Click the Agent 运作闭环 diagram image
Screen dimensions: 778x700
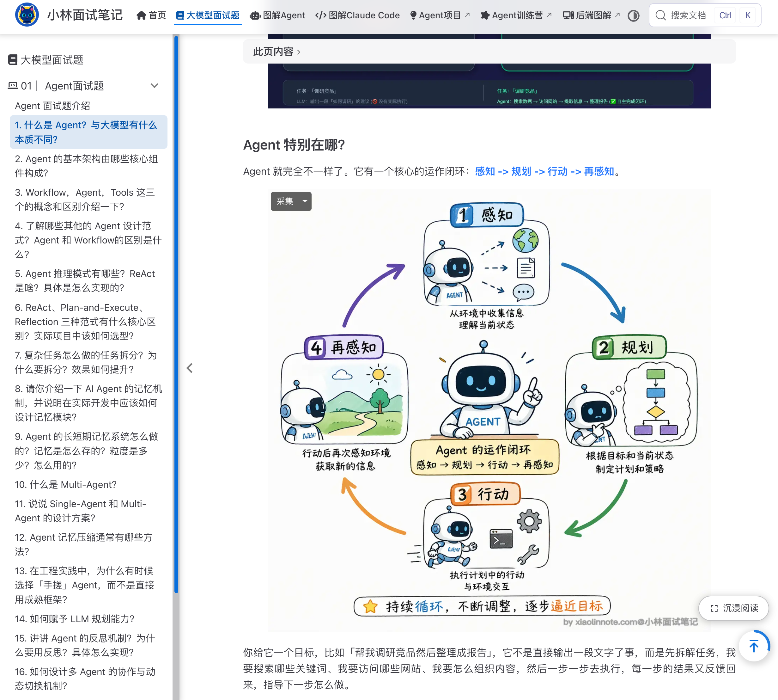(x=489, y=410)
